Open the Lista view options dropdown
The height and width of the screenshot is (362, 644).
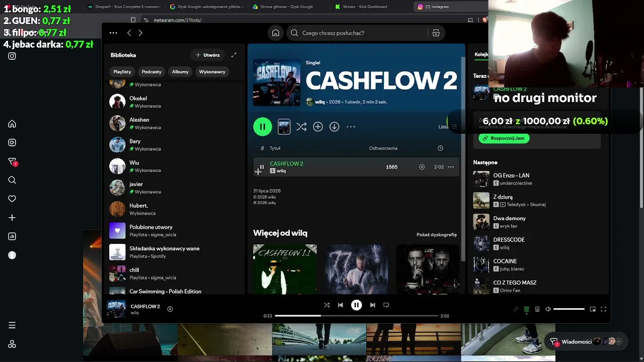(x=447, y=127)
